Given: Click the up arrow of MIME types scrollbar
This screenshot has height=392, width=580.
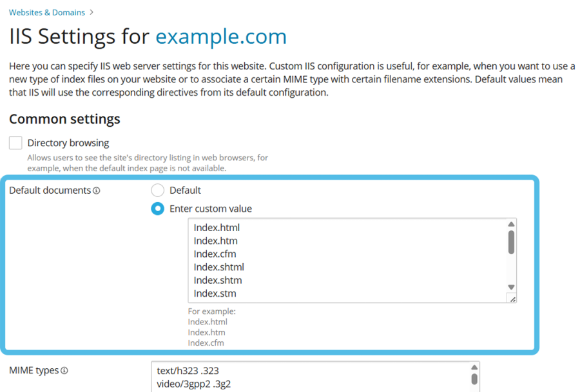Looking at the screenshot, I should click(x=474, y=367).
